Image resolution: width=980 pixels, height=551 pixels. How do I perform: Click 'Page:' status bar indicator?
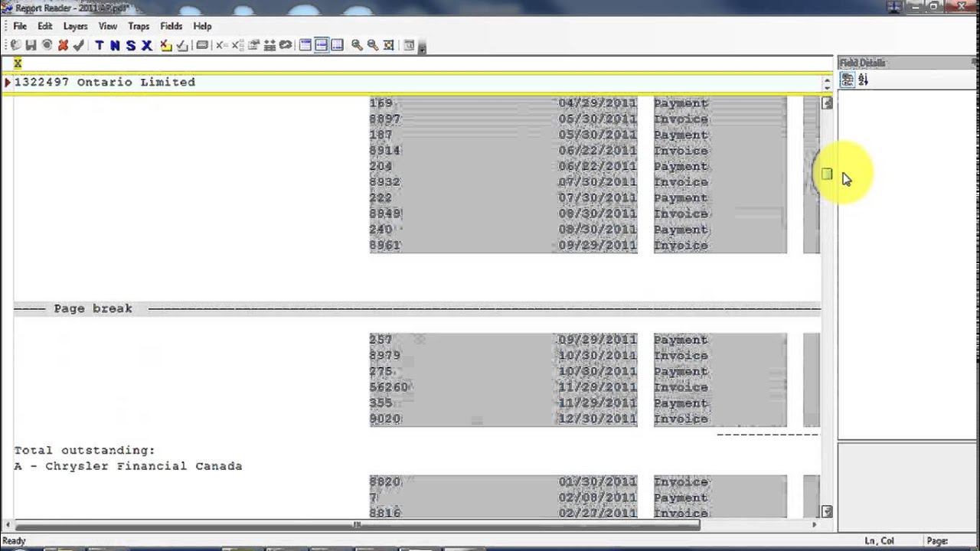click(x=937, y=541)
